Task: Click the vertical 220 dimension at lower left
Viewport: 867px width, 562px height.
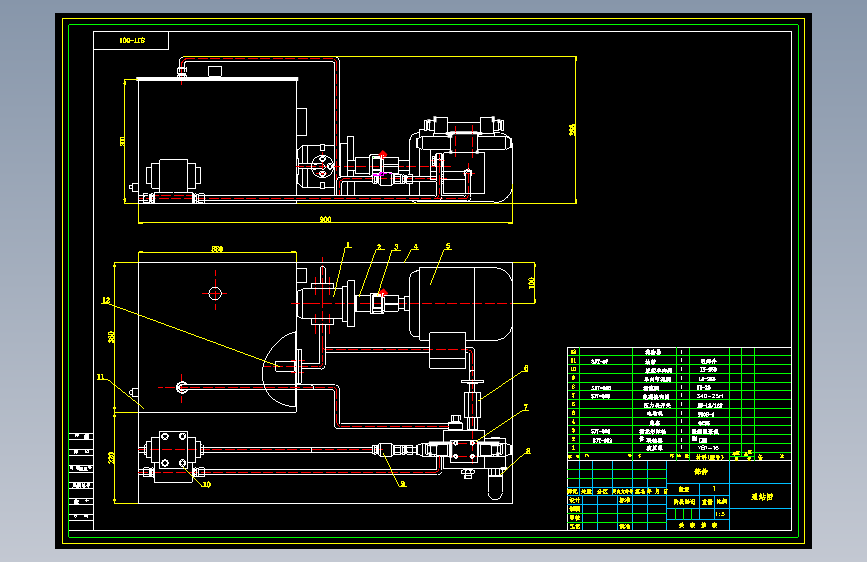Action: (x=111, y=457)
